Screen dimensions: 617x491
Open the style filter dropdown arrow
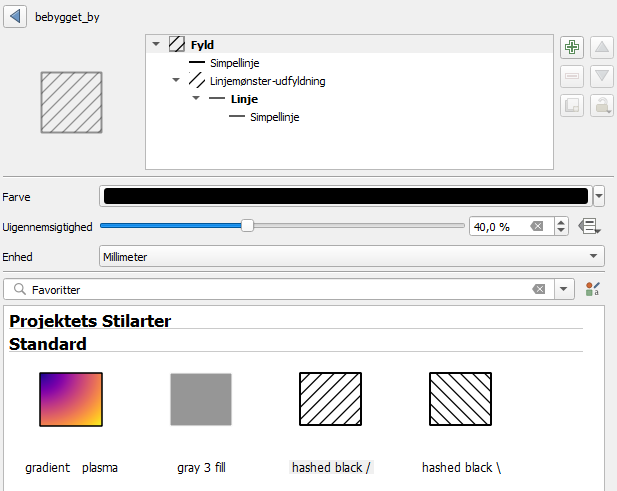point(564,289)
